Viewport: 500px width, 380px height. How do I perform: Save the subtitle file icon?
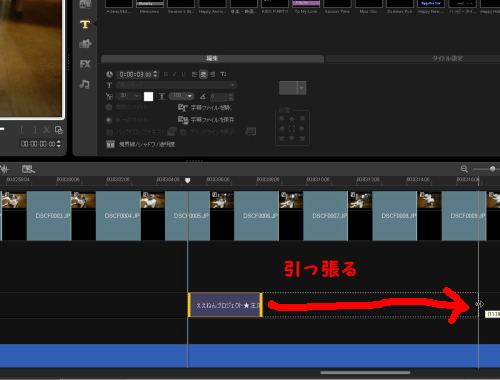183,120
